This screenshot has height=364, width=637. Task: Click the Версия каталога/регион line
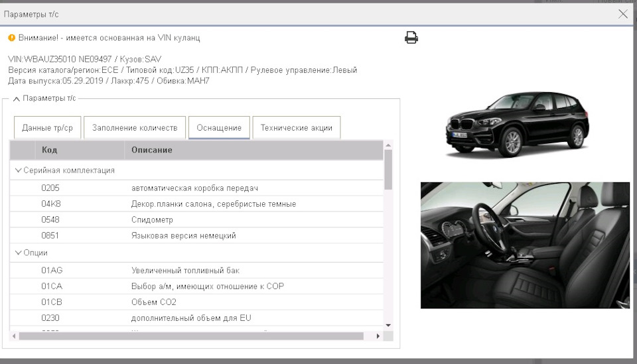tap(182, 70)
